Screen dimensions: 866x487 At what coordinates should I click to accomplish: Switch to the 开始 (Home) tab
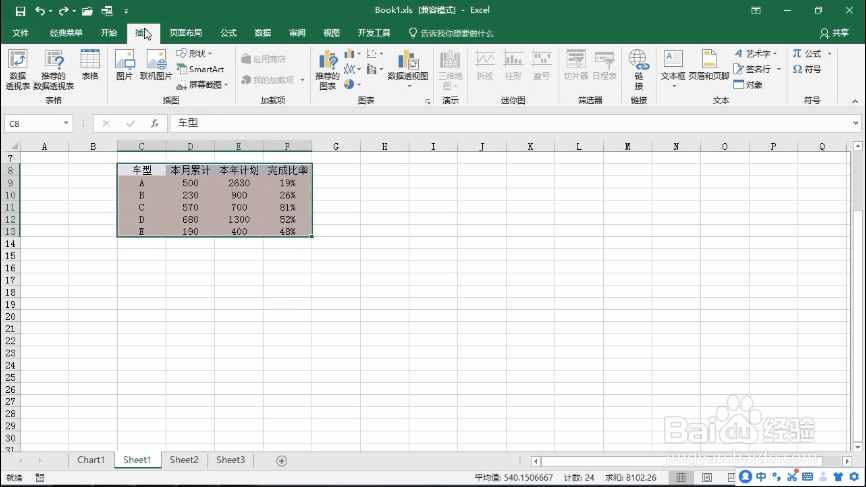(x=109, y=33)
